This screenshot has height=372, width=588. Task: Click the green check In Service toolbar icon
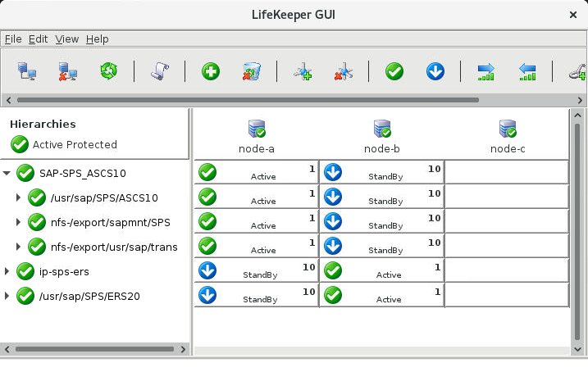click(394, 71)
